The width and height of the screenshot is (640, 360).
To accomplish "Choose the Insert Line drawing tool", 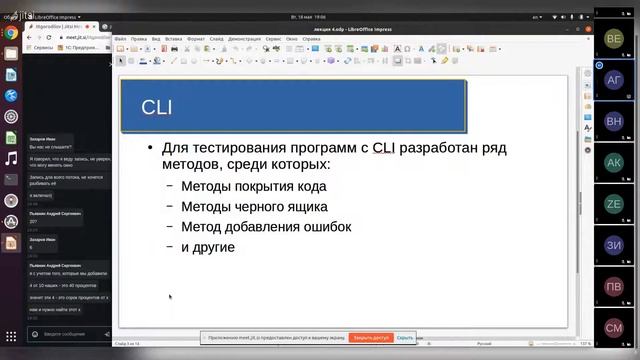I will [x=174, y=61].
